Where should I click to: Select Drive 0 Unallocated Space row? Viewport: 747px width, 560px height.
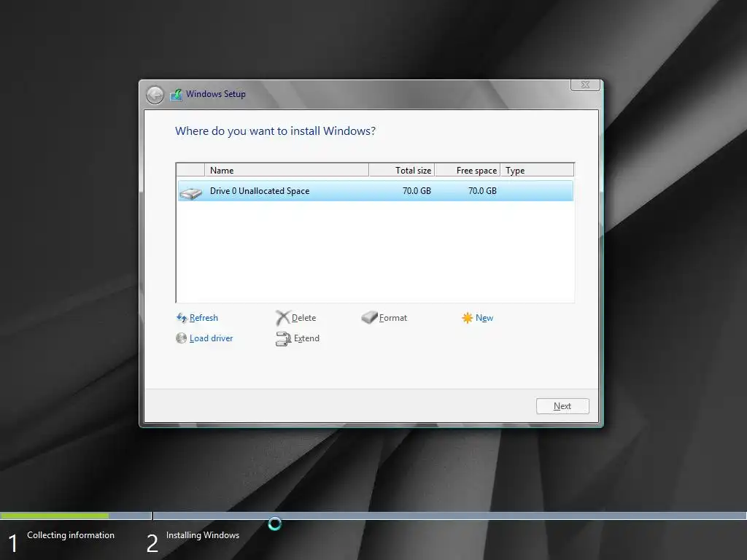pos(376,191)
